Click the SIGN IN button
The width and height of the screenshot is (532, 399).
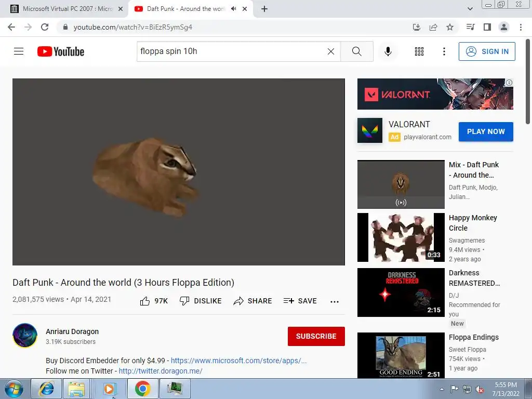click(x=487, y=51)
